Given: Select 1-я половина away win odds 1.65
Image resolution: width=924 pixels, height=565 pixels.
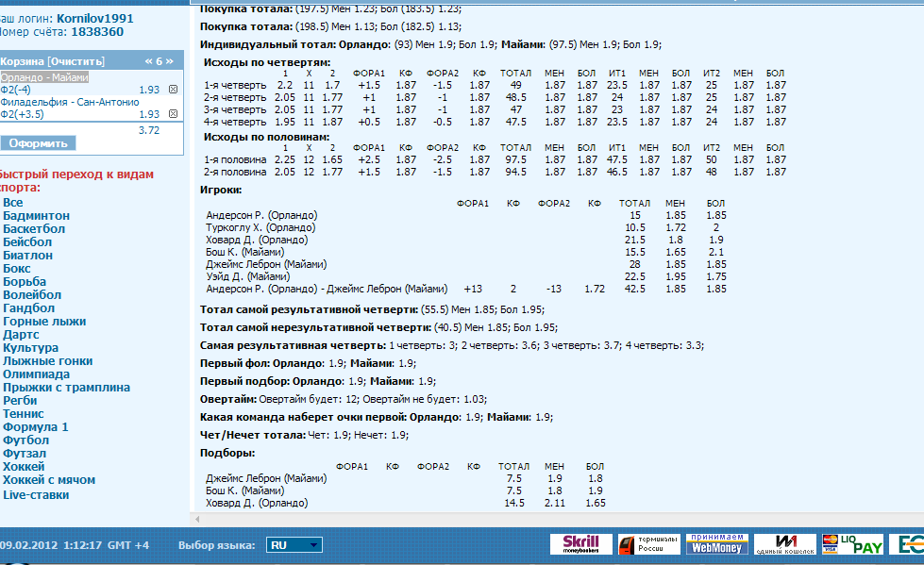Looking at the screenshot, I should 332,159.
